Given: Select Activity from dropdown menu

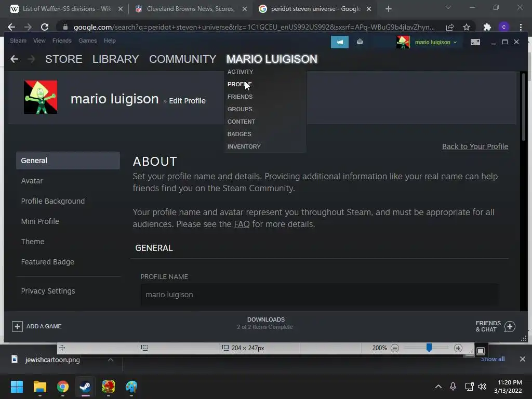Looking at the screenshot, I should click(x=240, y=72).
